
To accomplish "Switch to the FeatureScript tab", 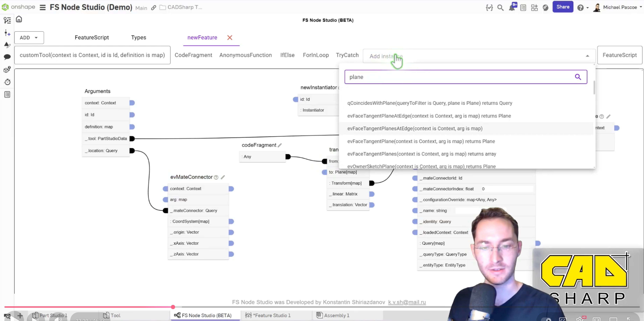I will [x=92, y=37].
